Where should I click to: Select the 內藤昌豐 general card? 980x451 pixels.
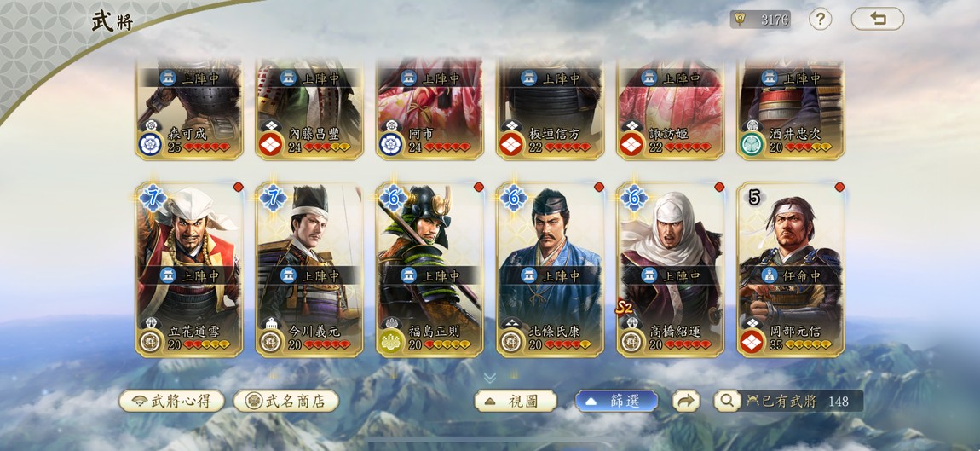pyautogui.click(x=309, y=109)
